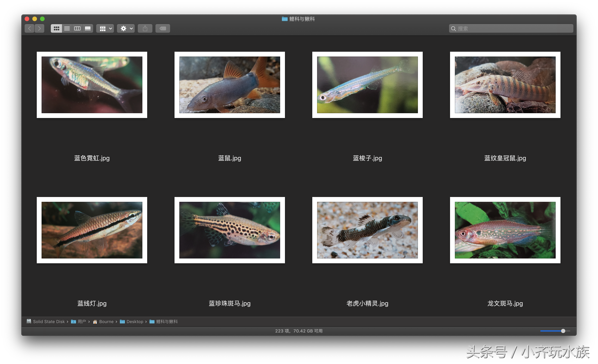This screenshot has width=598, height=364.
Task: Click the yellow minimize window button
Action: (34, 19)
